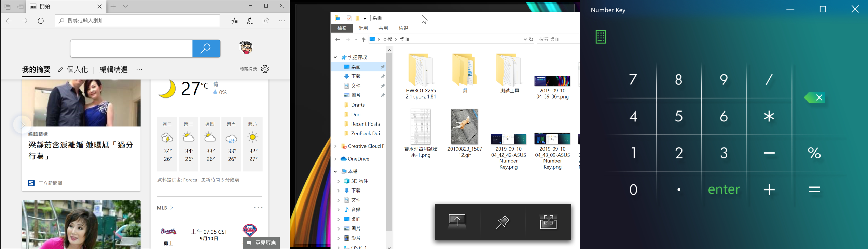The width and height of the screenshot is (868, 249).
Task: Click the share icon in Edge toolbar
Action: pos(266,21)
